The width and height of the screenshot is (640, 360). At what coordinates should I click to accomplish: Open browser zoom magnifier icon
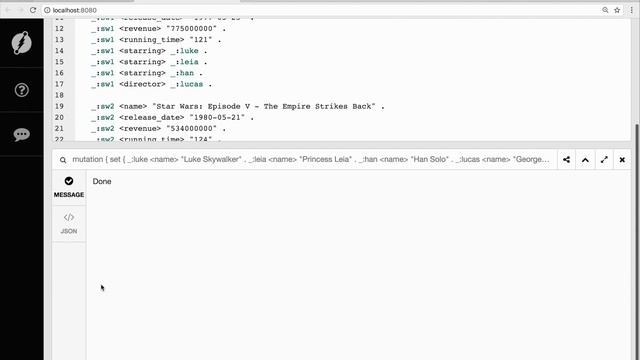click(x=605, y=10)
